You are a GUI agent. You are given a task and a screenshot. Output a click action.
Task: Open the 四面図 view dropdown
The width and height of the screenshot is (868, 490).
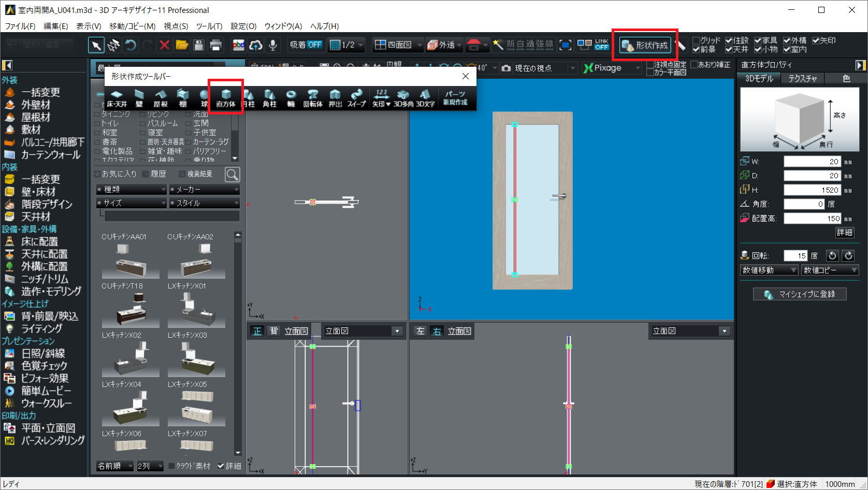pos(419,45)
